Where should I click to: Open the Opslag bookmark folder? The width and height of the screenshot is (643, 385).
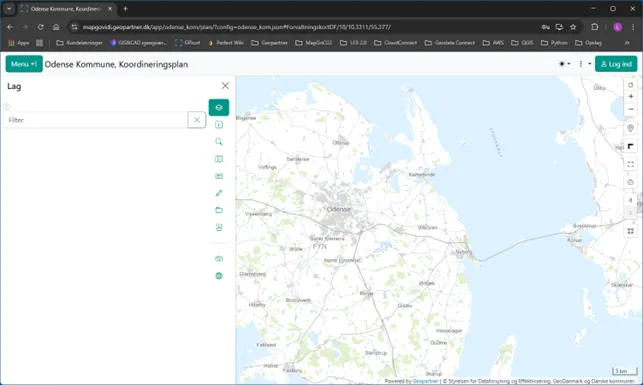pyautogui.click(x=588, y=43)
